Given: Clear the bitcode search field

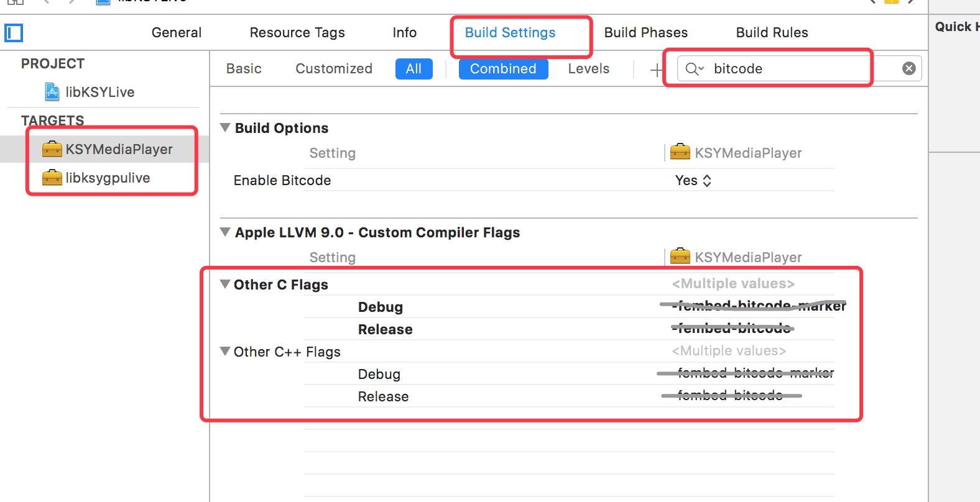Looking at the screenshot, I should (x=908, y=68).
